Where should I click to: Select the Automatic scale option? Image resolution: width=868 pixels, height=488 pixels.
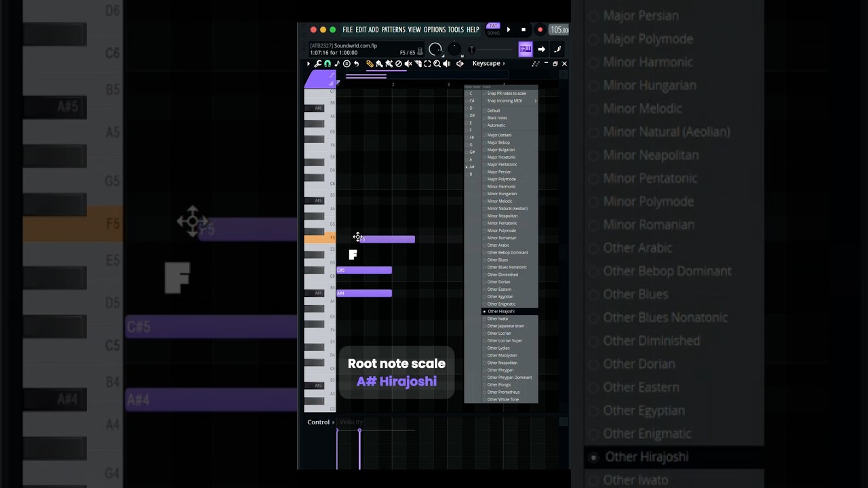coord(496,125)
